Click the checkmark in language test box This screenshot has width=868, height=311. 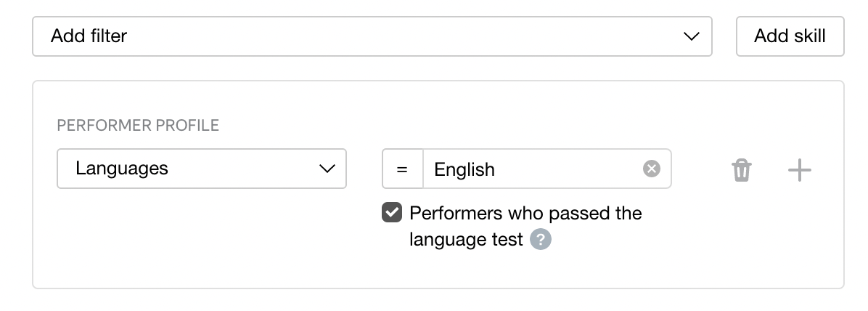click(x=392, y=212)
